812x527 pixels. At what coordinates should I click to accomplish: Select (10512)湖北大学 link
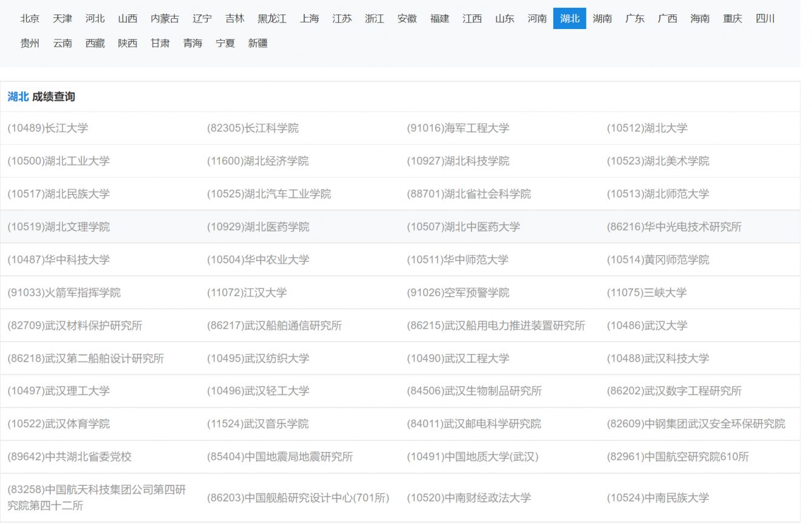(x=647, y=128)
